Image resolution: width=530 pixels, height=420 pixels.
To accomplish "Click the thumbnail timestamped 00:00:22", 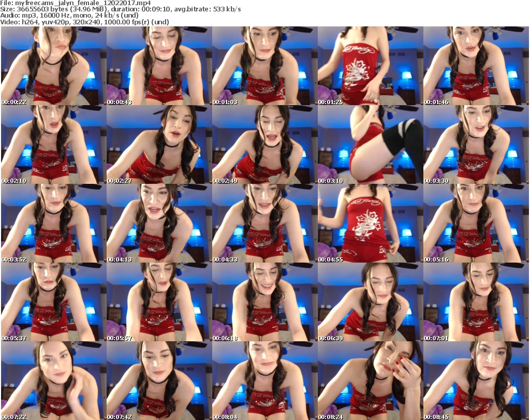I will click(x=53, y=66).
